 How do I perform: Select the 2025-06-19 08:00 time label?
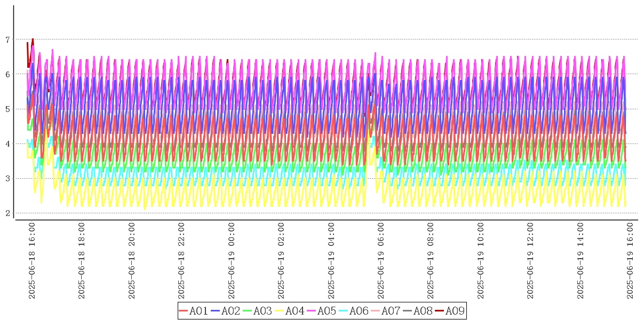point(431,260)
